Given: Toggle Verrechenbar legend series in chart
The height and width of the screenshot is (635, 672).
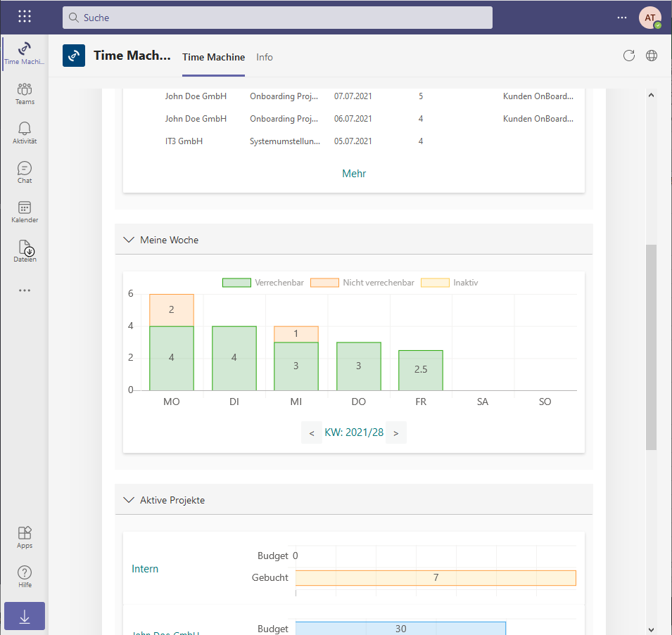Looking at the screenshot, I should click(x=263, y=283).
